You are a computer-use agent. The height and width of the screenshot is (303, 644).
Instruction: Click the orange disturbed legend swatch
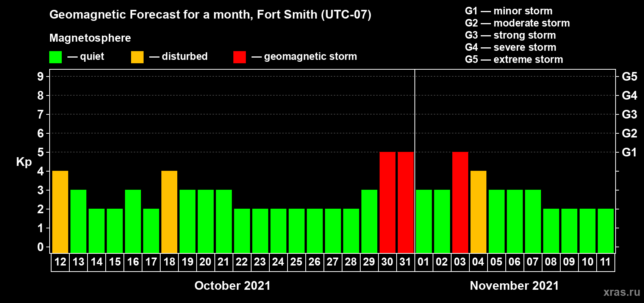tap(137, 57)
